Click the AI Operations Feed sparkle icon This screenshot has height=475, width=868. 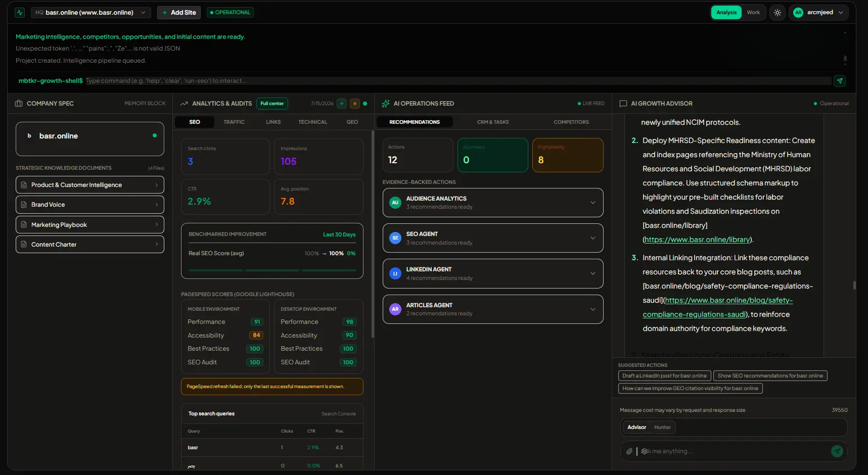pos(386,104)
